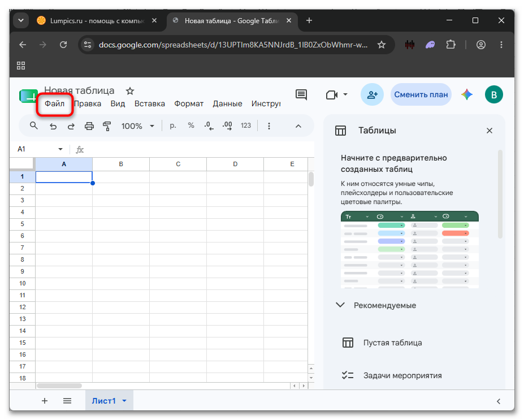Open the Gemini sparkle assistant
524x420 pixels.
[x=467, y=94]
